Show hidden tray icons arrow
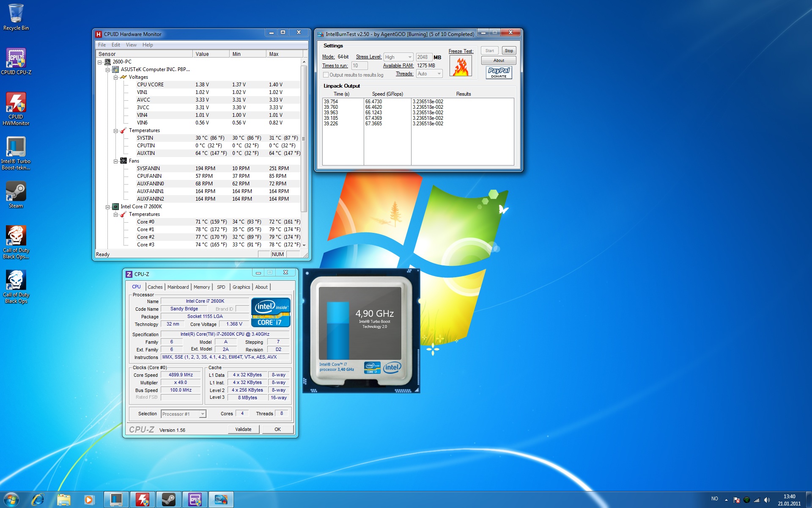Image resolution: width=812 pixels, height=508 pixels. [726, 500]
